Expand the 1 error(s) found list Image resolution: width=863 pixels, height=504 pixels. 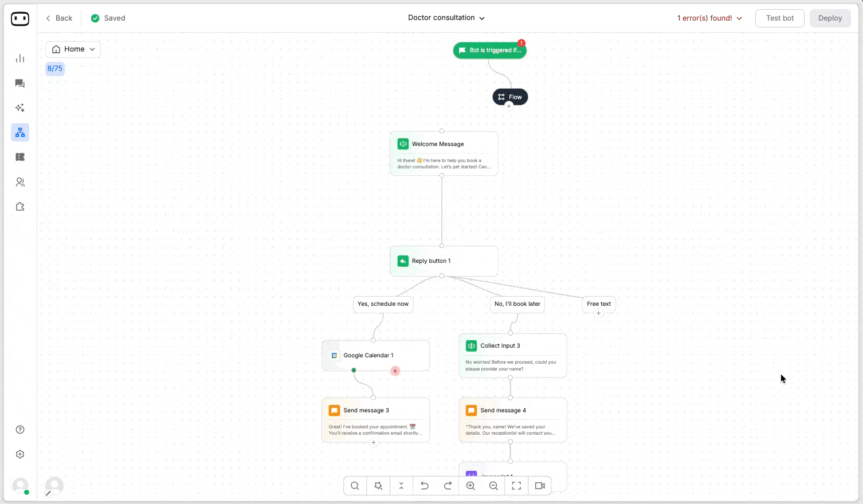point(709,18)
